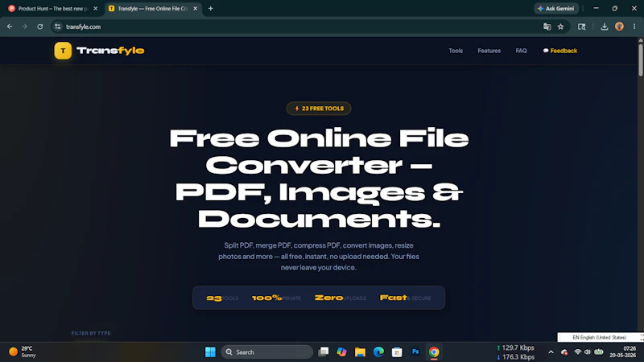Open the Tools navigation link
The width and height of the screenshot is (644, 362).
456,51
